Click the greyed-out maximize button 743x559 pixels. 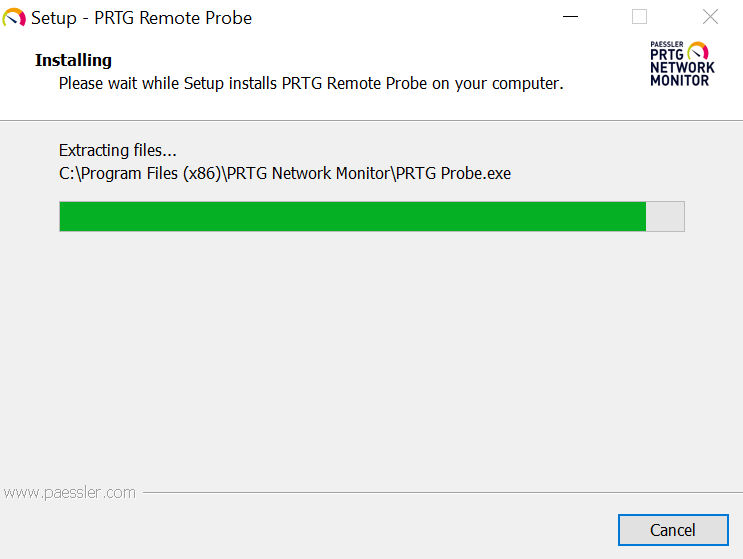639,17
